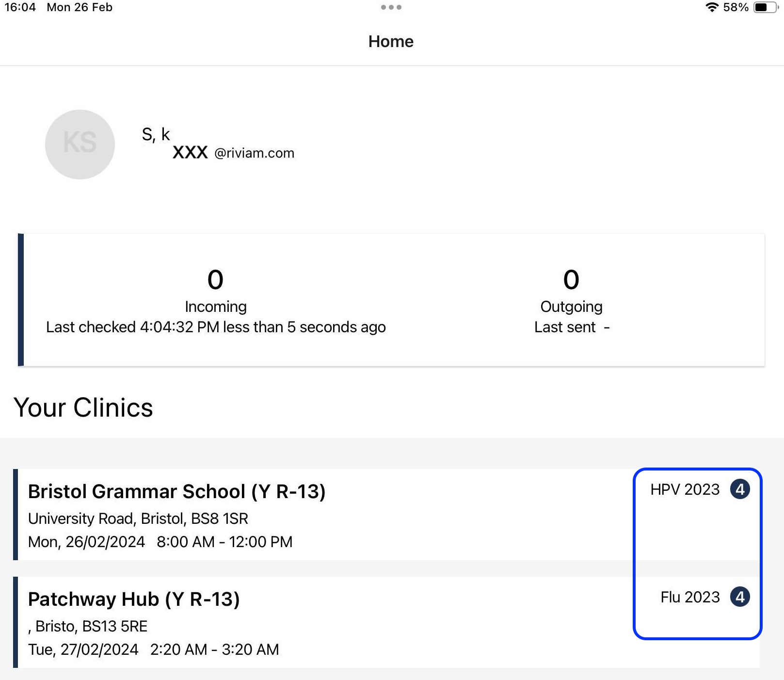Tap the Tue 27/02/2024 clinic time

coord(153,649)
